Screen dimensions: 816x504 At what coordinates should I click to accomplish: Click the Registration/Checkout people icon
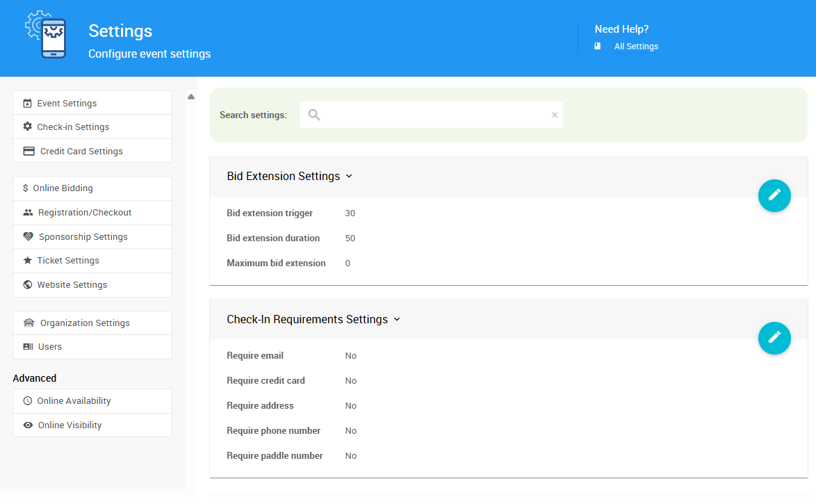(26, 212)
